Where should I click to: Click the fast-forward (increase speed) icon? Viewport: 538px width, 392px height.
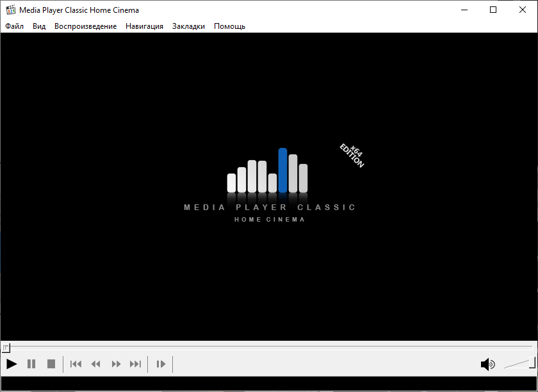pos(116,364)
